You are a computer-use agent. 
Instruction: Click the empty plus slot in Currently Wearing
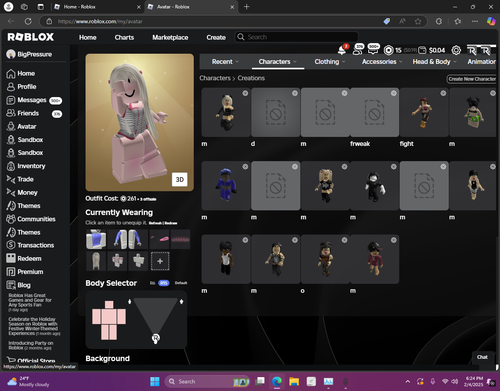pos(160,261)
